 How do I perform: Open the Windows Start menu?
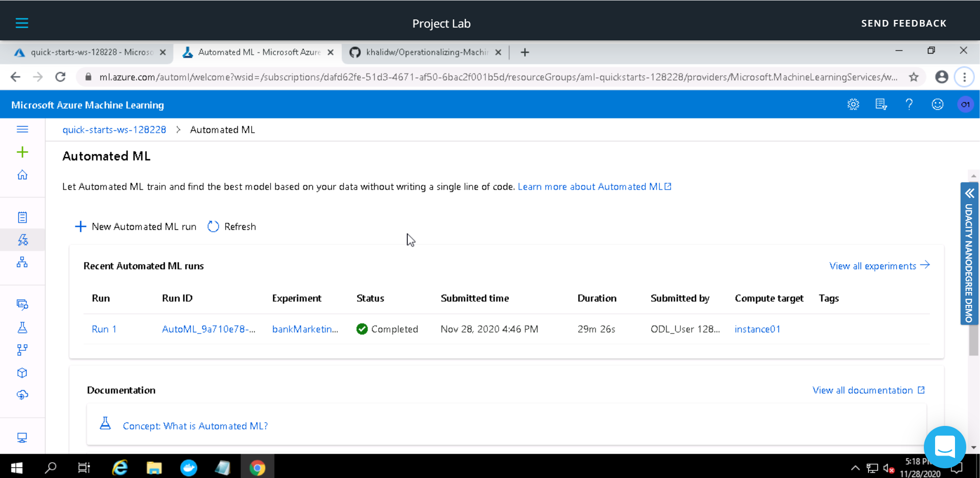tap(16, 467)
